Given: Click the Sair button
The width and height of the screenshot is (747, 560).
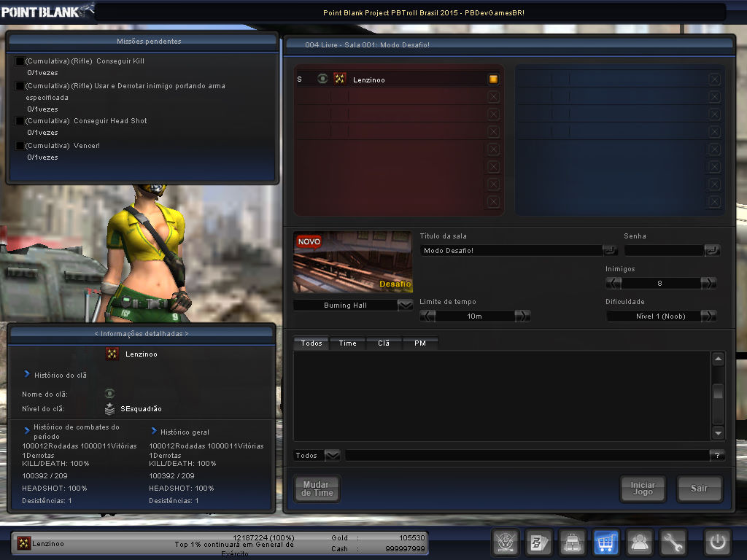Looking at the screenshot, I should click(x=700, y=489).
